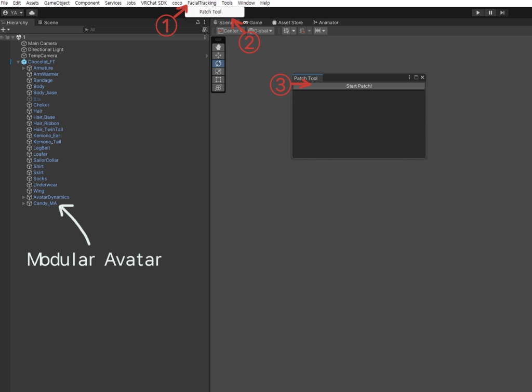The height and width of the screenshot is (392, 532).
Task: Open the GameObject menu
Action: pyautogui.click(x=57, y=3)
